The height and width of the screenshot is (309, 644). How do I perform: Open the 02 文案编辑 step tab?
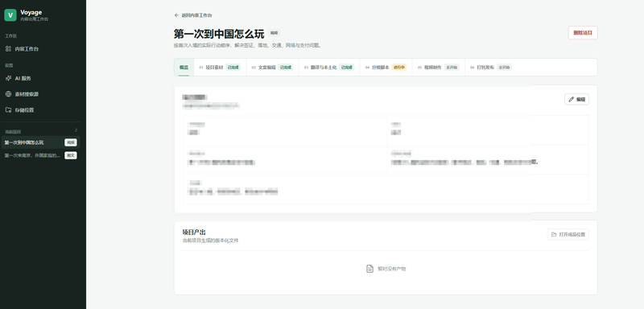(272, 68)
